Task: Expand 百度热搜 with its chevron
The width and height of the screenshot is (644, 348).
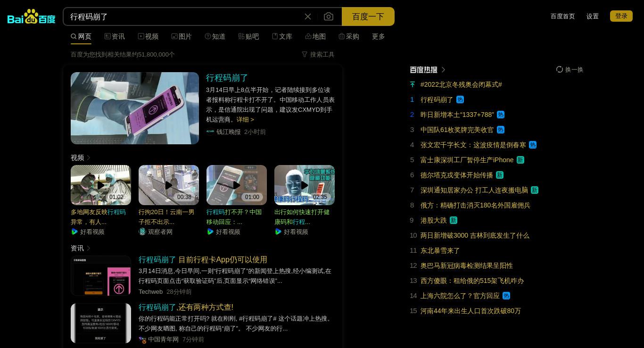Action: (x=444, y=69)
